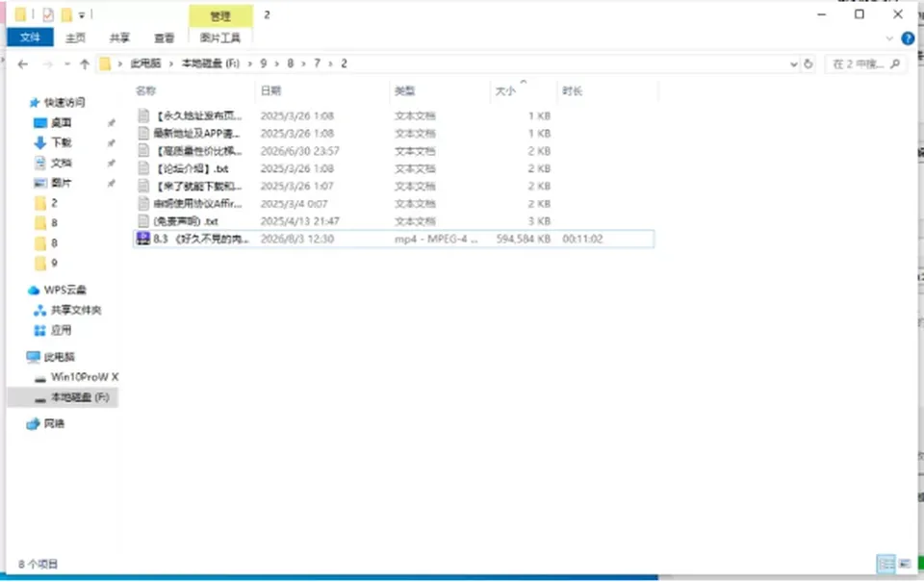Switch to details view in the status bar
Viewport: 924px width, 582px height.
[885, 564]
